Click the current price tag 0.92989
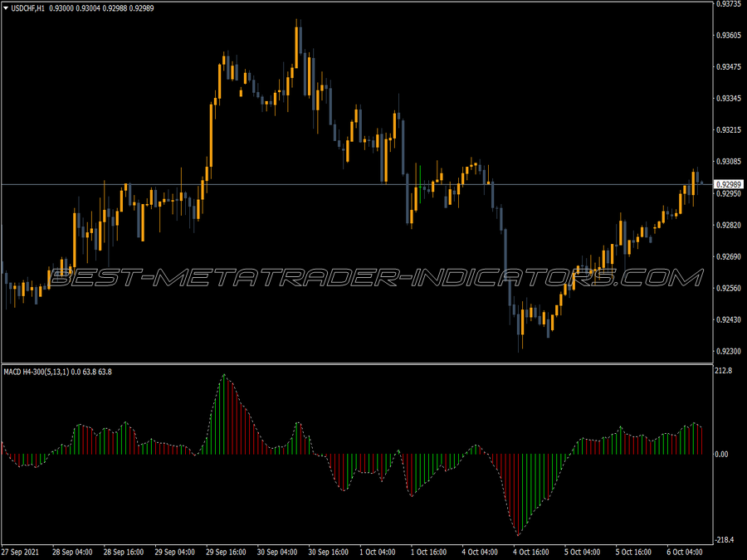This screenshot has width=747, height=560. pyautogui.click(x=729, y=184)
